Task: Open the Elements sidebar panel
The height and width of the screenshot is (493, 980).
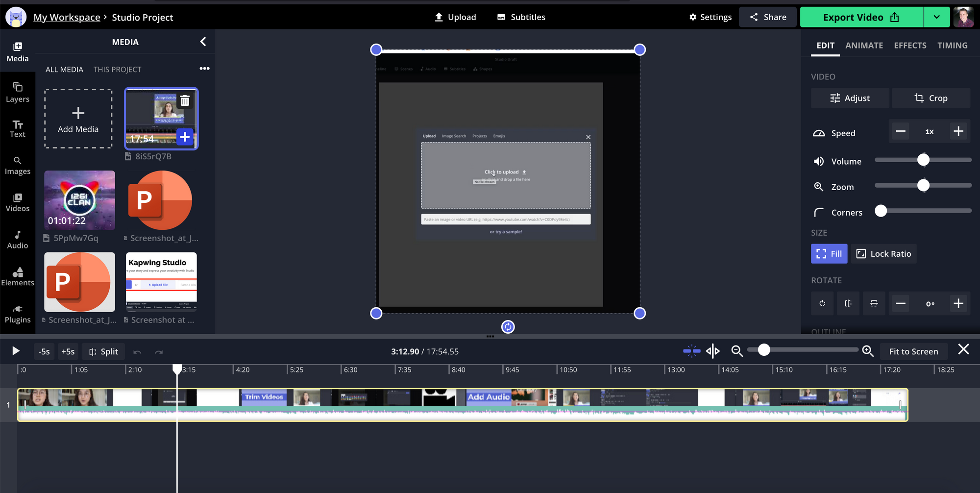Action: [x=18, y=277]
